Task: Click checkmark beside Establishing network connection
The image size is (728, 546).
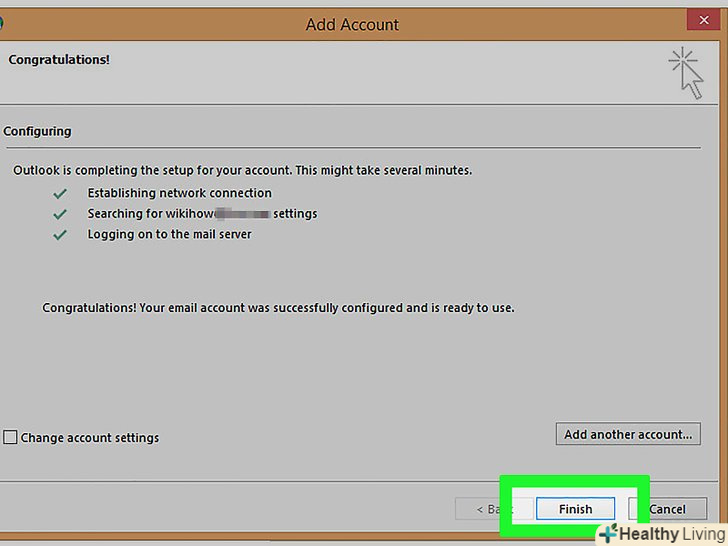Action: [60, 193]
